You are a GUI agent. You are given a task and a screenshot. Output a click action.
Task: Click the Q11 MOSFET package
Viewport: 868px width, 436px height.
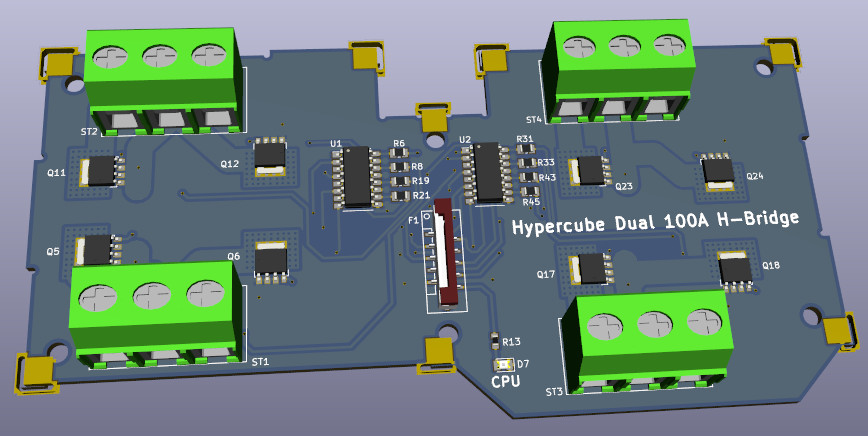click(x=101, y=171)
